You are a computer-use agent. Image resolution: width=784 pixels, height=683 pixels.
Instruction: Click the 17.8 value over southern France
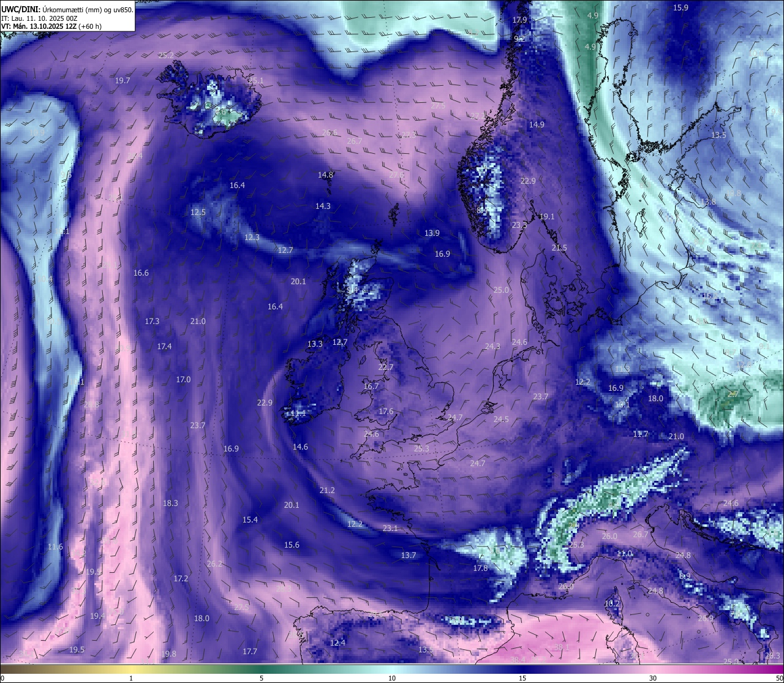click(x=480, y=568)
